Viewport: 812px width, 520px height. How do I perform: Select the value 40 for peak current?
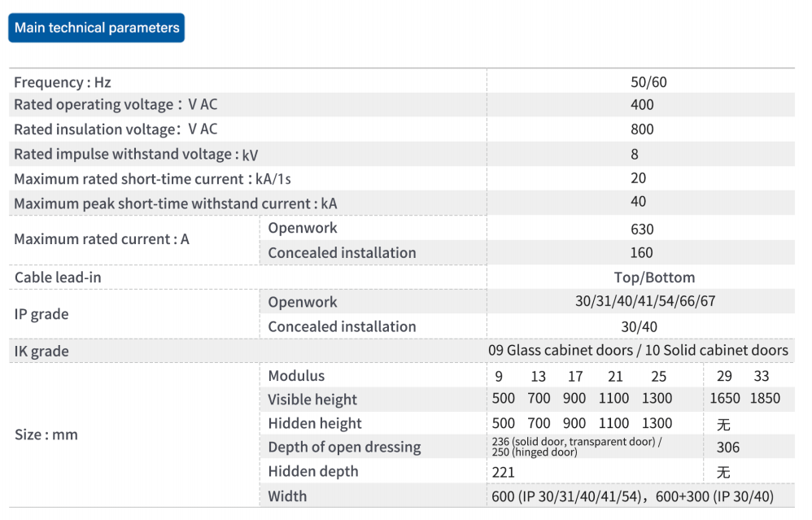638,201
